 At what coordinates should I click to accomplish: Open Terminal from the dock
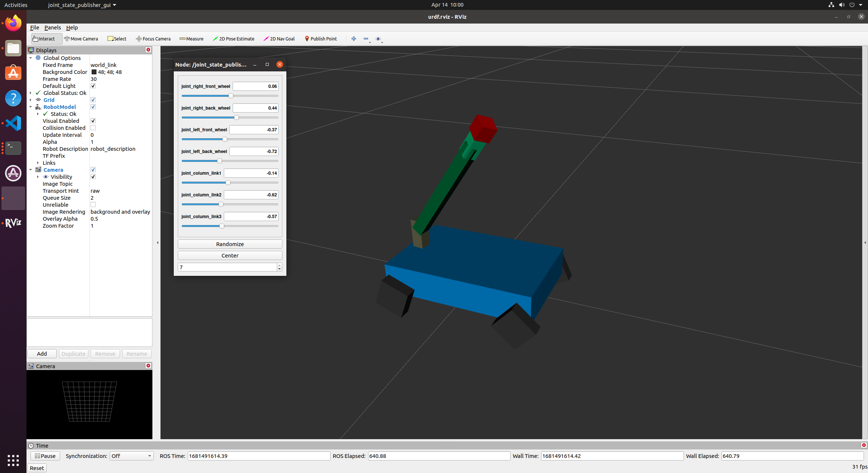point(13,148)
